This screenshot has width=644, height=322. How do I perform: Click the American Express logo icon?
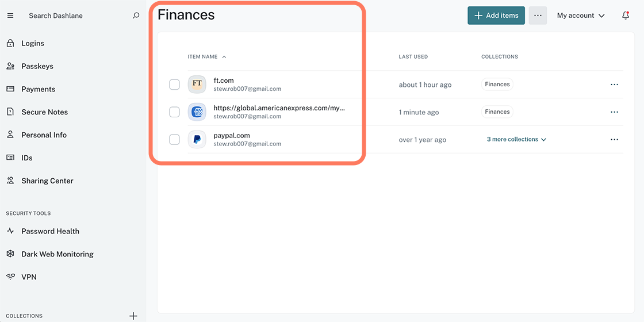point(197,112)
